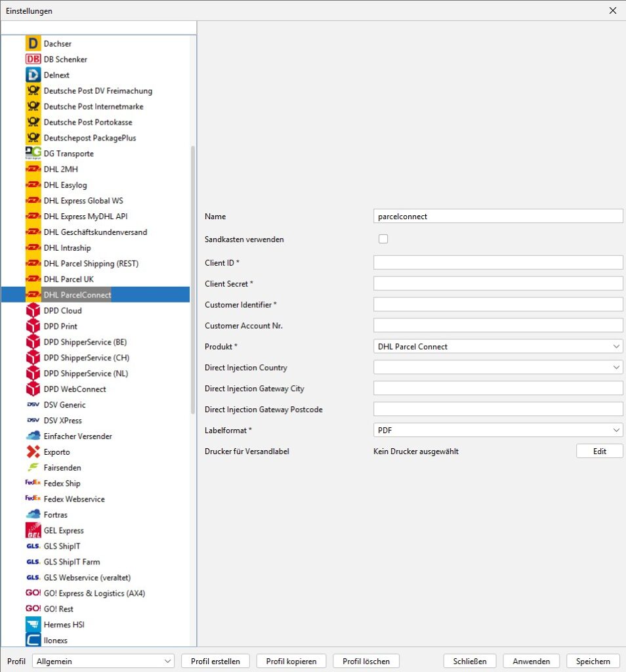Click the Speichern button
The height and width of the screenshot is (672, 626).
[x=593, y=661]
